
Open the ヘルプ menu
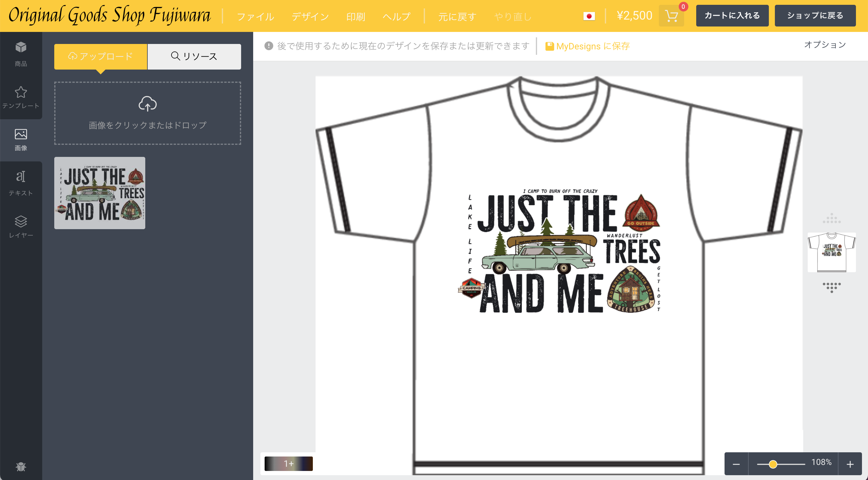pos(397,17)
